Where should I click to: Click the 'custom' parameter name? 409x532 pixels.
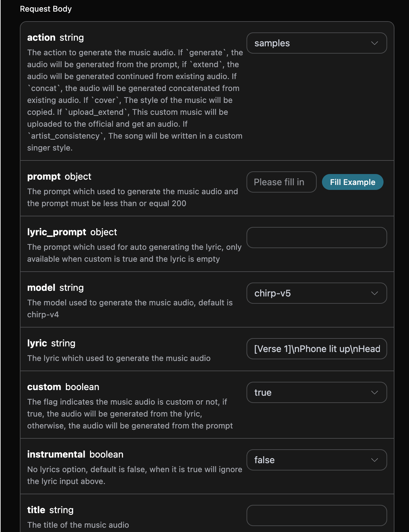pyautogui.click(x=44, y=387)
